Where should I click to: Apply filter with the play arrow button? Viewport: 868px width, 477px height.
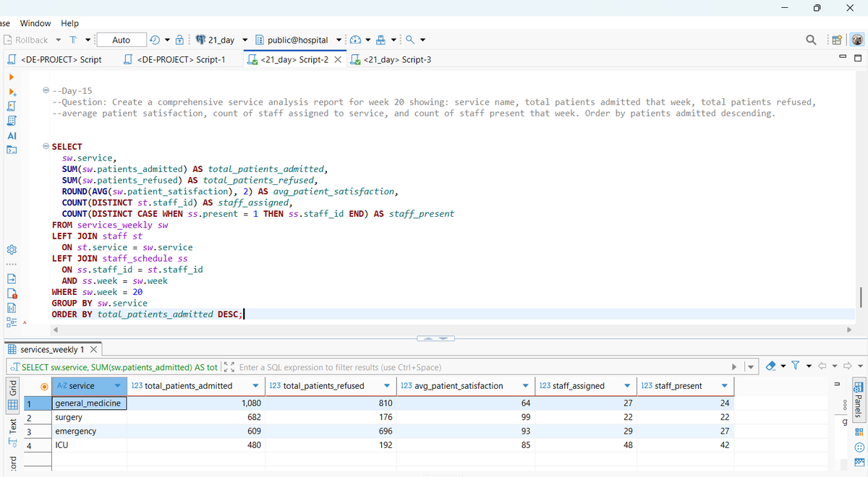coord(736,367)
